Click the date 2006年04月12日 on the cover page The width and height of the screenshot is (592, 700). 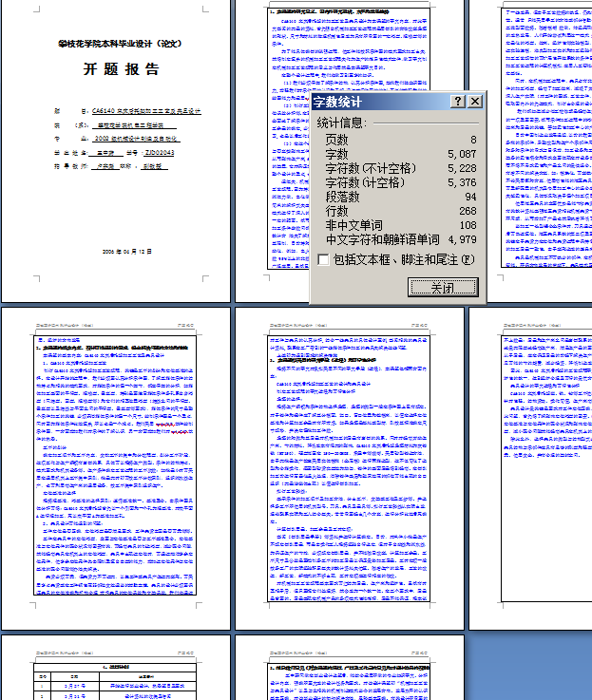(x=127, y=252)
